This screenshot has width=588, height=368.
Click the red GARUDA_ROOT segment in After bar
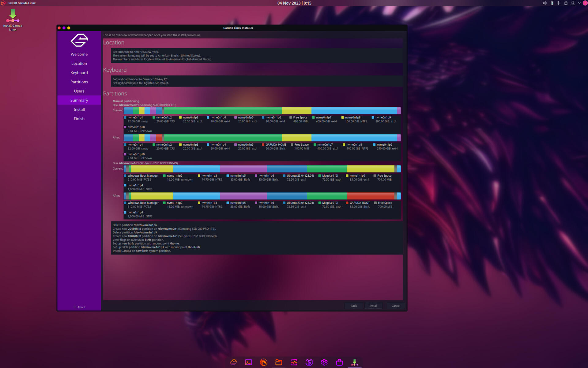[371, 196]
